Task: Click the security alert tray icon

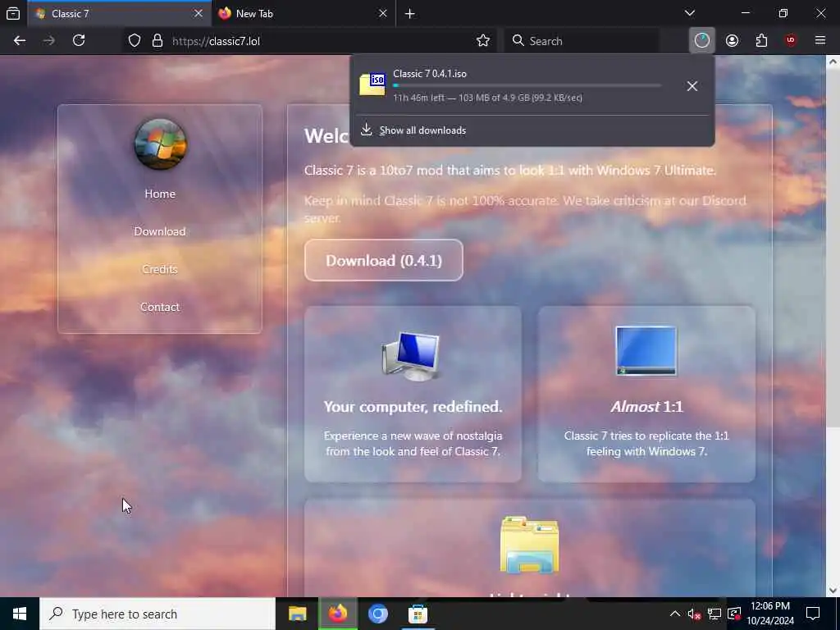Action: pos(734,614)
